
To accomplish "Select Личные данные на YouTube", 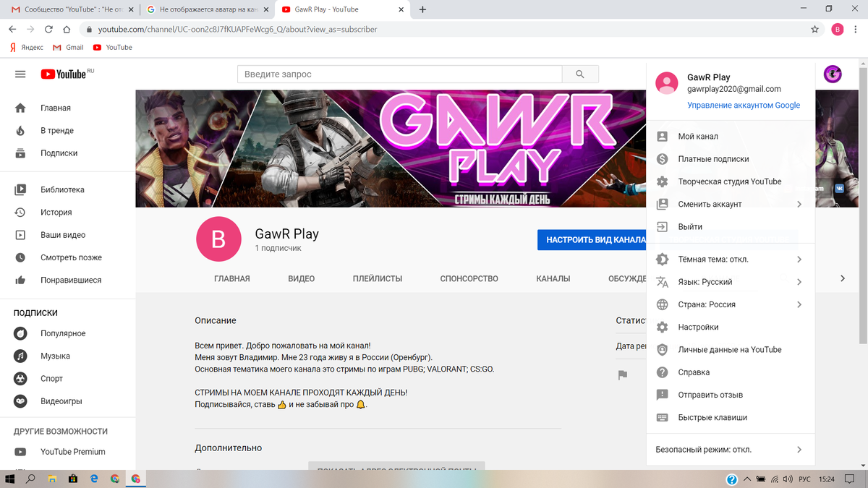I will click(731, 350).
